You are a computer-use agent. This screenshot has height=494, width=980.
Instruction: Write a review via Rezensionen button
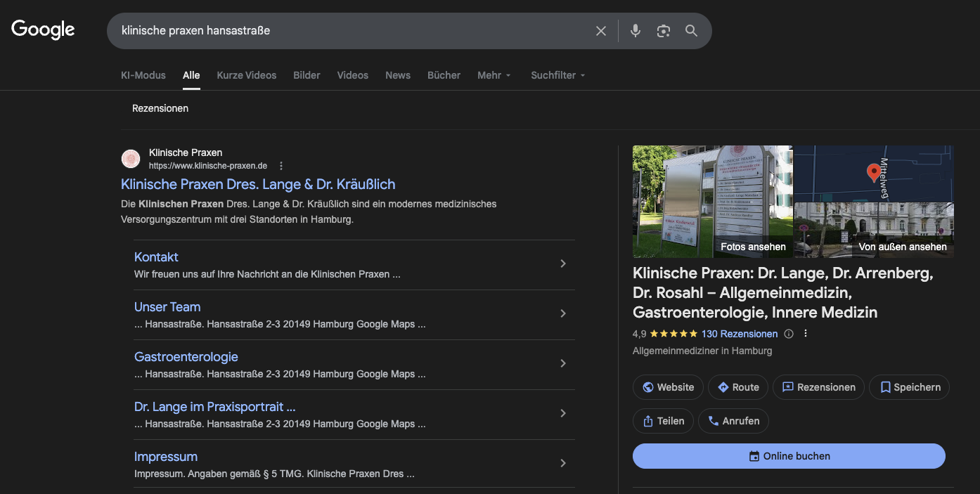818,387
